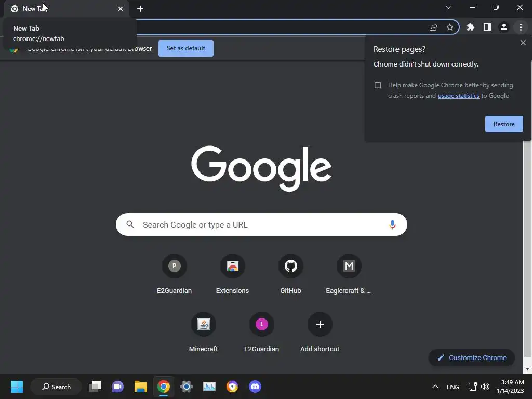This screenshot has width=532, height=399.
Task: Click the Chrome taskbar icon
Action: coord(164,387)
